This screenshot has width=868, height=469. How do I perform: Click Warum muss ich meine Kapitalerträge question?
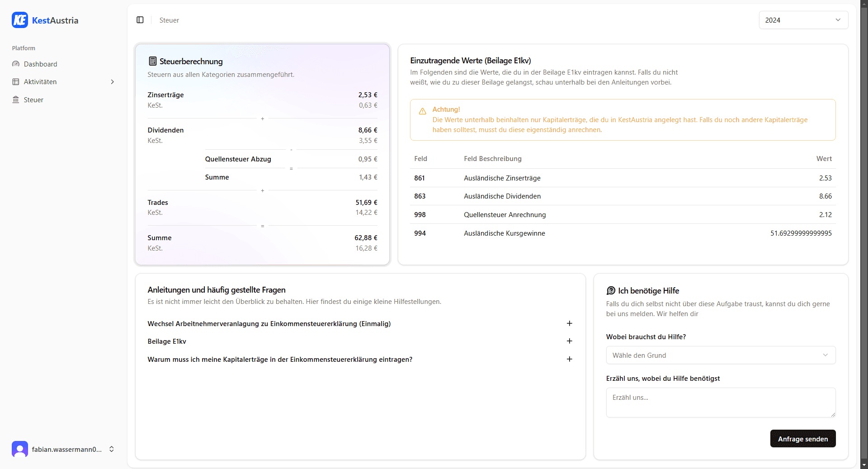pyautogui.click(x=280, y=360)
